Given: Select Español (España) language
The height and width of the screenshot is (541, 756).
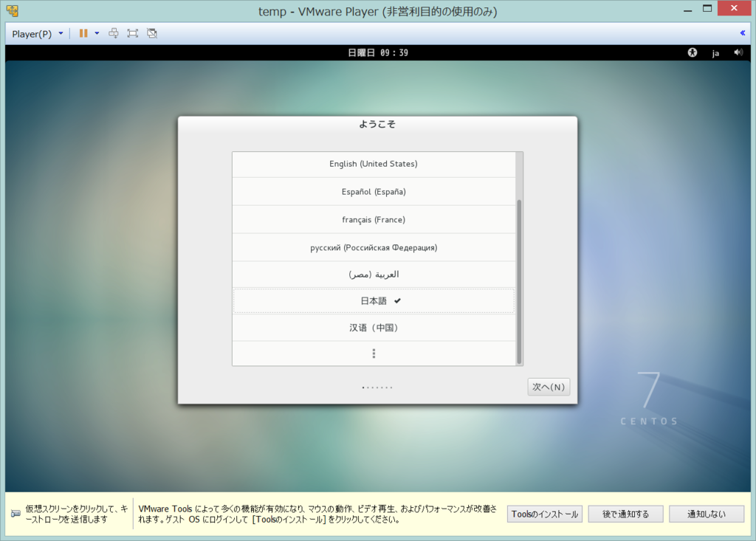Looking at the screenshot, I should click(x=374, y=192).
